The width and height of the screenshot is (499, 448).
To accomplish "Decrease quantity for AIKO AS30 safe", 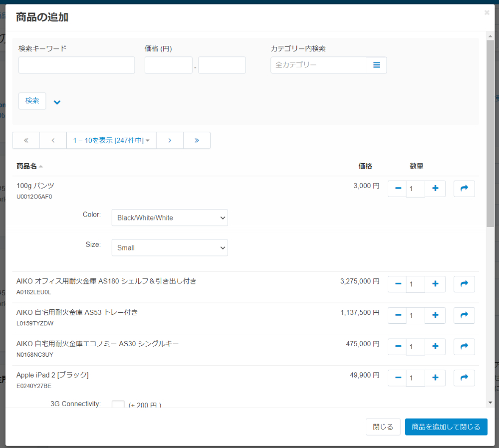I will point(398,347).
